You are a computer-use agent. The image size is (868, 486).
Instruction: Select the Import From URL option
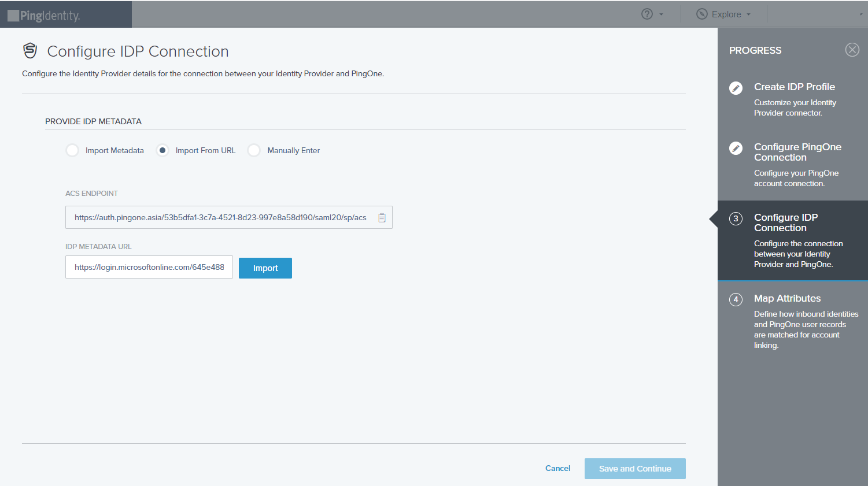tap(162, 150)
